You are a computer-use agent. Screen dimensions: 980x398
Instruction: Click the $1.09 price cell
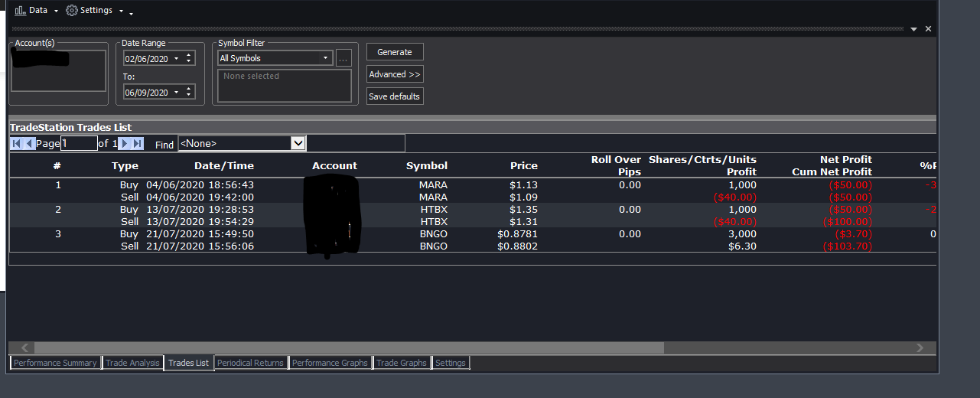[x=525, y=197]
